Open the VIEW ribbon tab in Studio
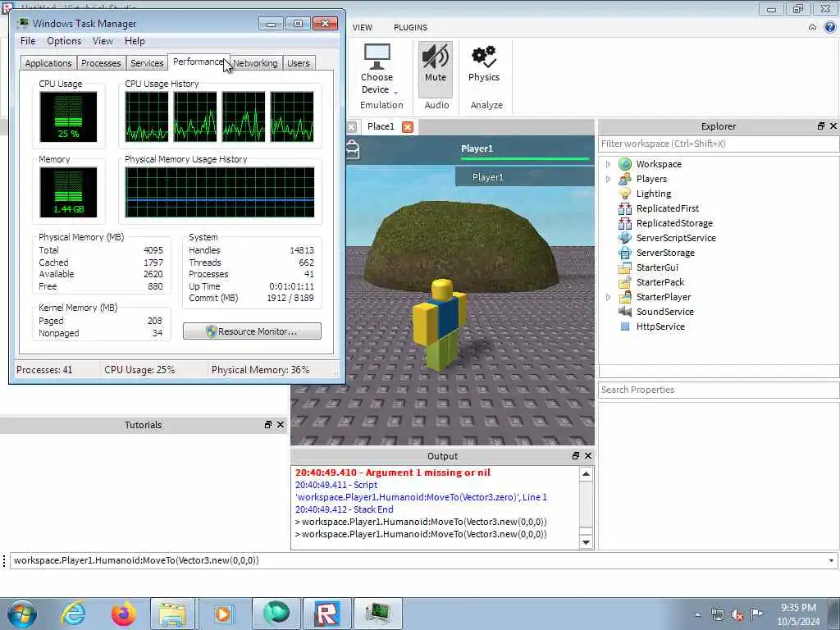 362,27
